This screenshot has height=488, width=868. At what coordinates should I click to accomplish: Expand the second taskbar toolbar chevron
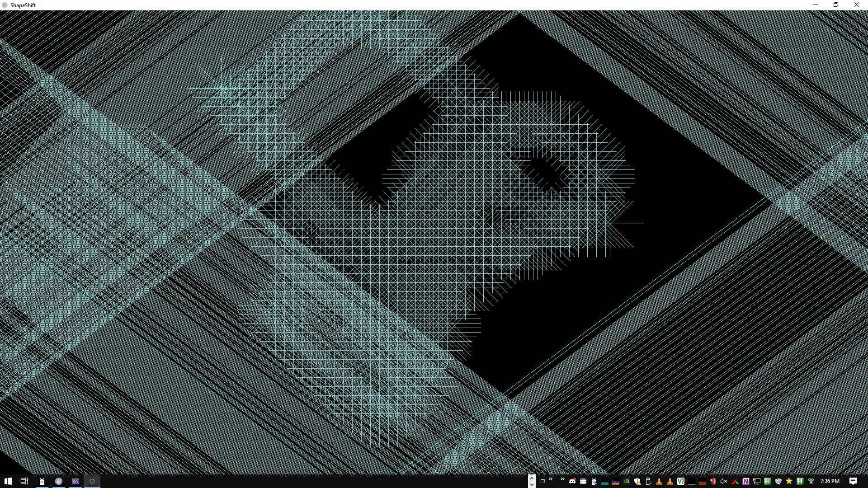pyautogui.click(x=562, y=479)
